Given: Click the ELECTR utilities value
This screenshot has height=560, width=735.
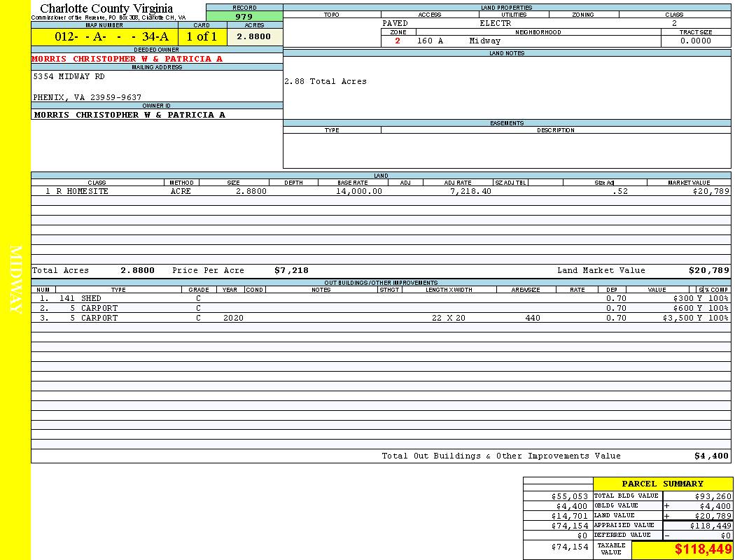Looking at the screenshot, I should (x=495, y=23).
